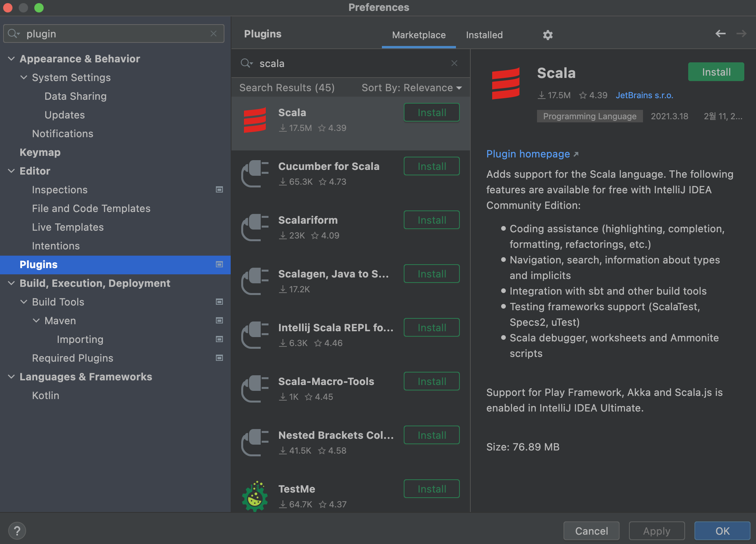The height and width of the screenshot is (544, 756).
Task: Open Live Templates settings
Action: tap(67, 227)
